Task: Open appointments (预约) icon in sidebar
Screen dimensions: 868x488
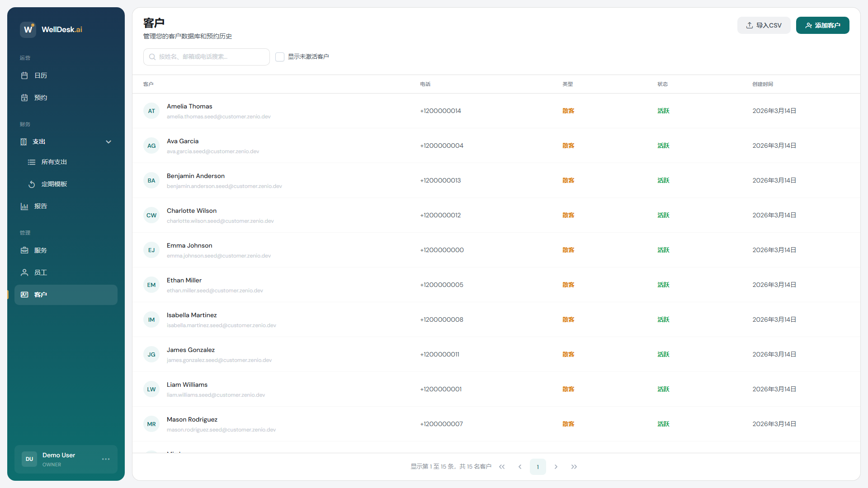Action: (x=24, y=98)
